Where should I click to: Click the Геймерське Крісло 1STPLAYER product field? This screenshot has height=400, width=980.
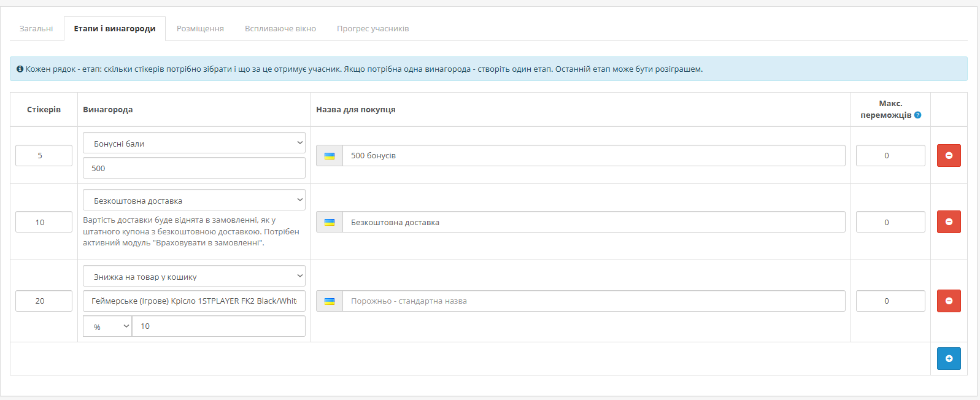tap(194, 301)
